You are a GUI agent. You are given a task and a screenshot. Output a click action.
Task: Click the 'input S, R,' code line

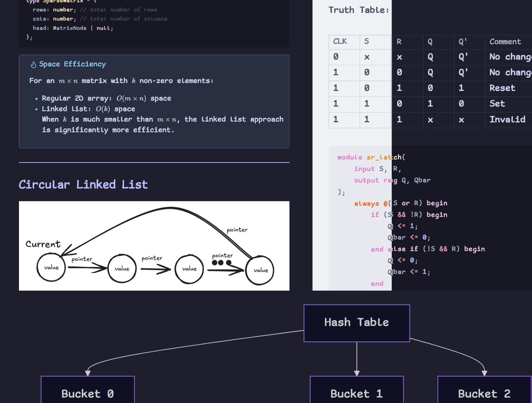378,169
